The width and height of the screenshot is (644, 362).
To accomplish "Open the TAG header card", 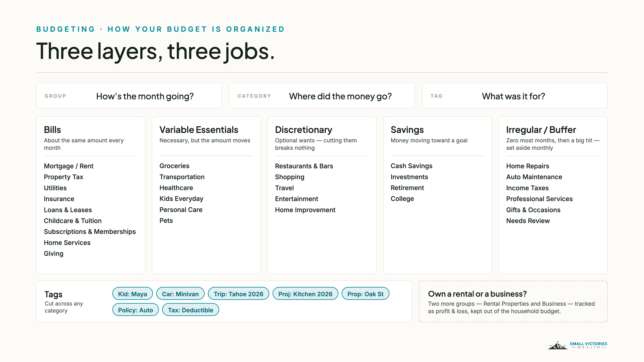I will click(x=515, y=96).
